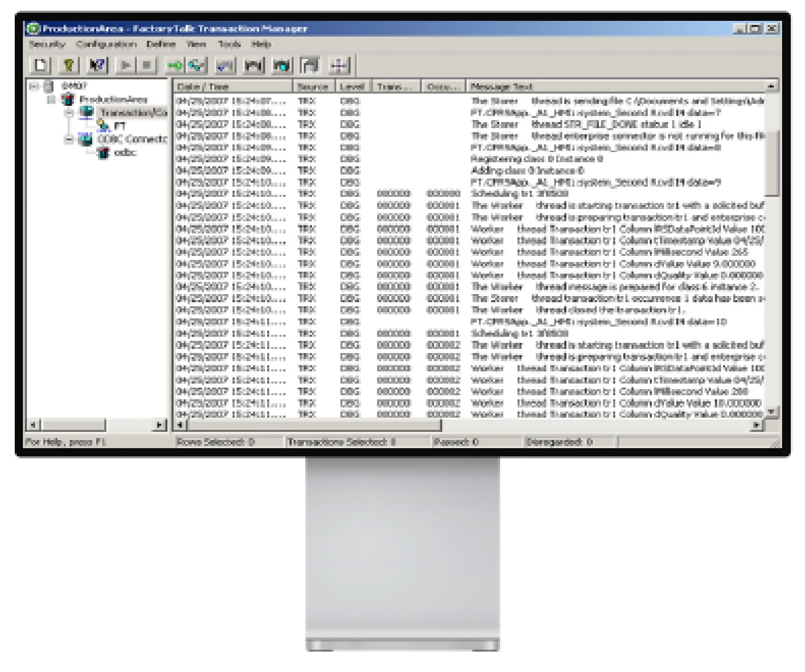This screenshot has height=672, width=805.
Task: Click the log pane vertical scrollbar down arrow
Action: pos(772,412)
